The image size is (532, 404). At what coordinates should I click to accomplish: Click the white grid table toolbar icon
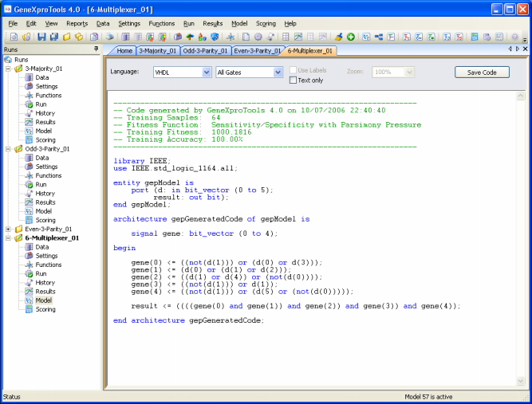pyautogui.click(x=286, y=37)
